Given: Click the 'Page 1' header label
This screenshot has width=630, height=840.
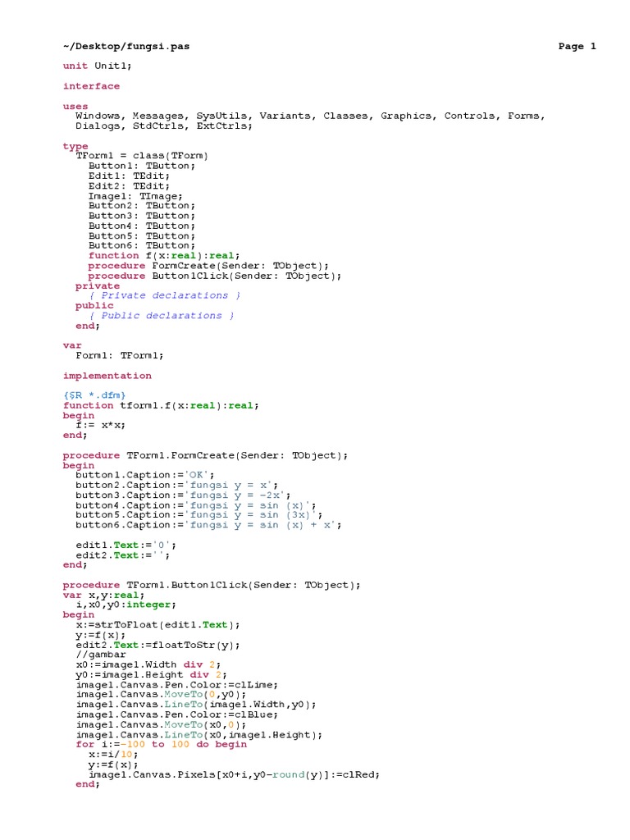Looking at the screenshot, I should coord(577,46).
